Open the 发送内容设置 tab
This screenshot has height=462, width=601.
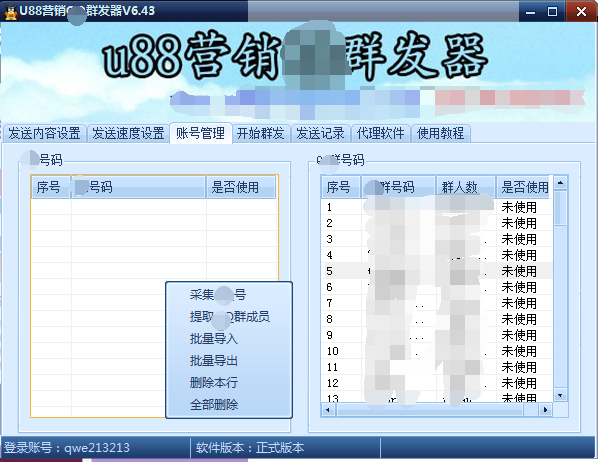(44, 133)
